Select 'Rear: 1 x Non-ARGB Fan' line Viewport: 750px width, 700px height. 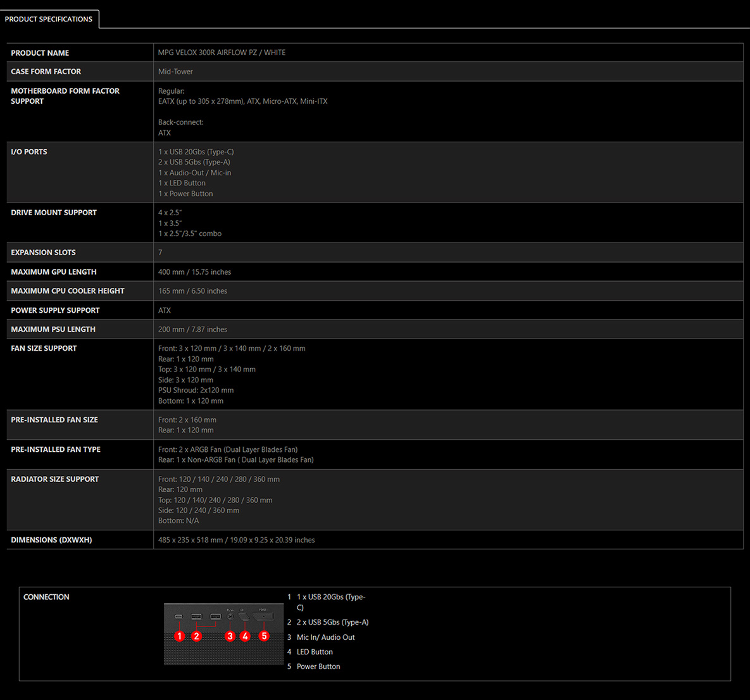point(236,459)
